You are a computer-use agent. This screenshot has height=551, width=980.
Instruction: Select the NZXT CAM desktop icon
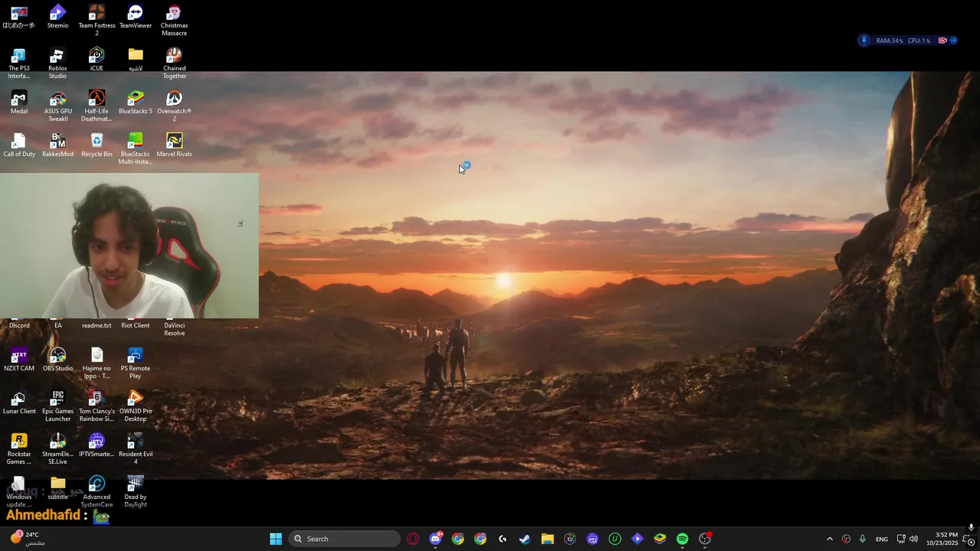(19, 360)
